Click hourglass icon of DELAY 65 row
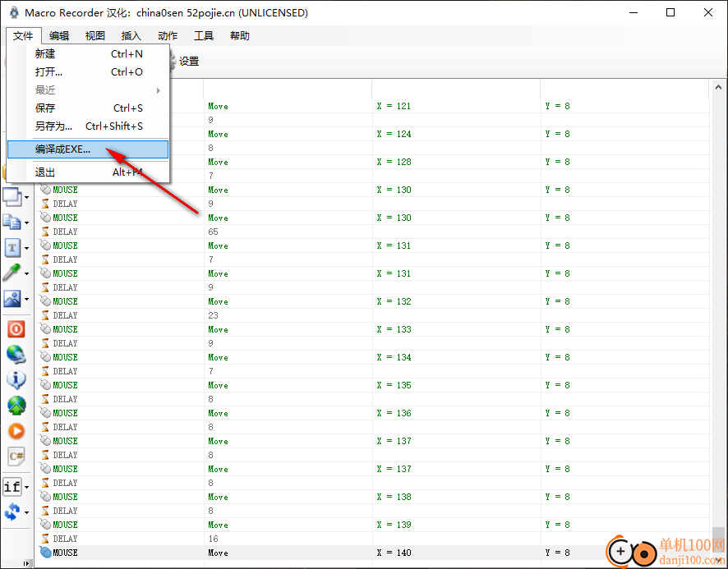Viewport: 728px width, 569px height. click(x=45, y=231)
